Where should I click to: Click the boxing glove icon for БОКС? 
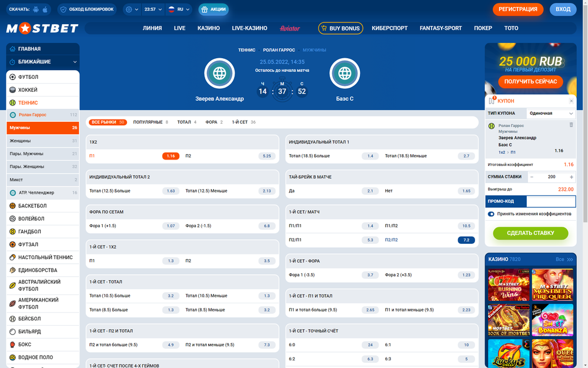(12, 344)
